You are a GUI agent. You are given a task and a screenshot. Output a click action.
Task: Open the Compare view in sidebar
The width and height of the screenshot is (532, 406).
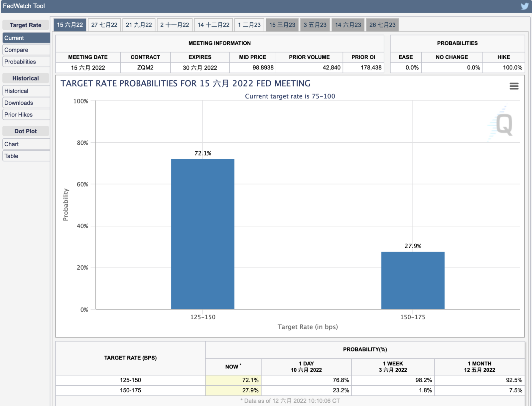(x=16, y=50)
